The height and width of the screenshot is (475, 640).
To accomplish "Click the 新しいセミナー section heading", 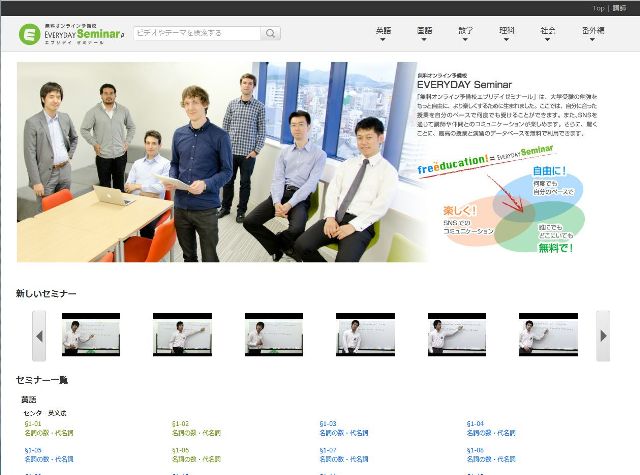I will (x=46, y=293).
